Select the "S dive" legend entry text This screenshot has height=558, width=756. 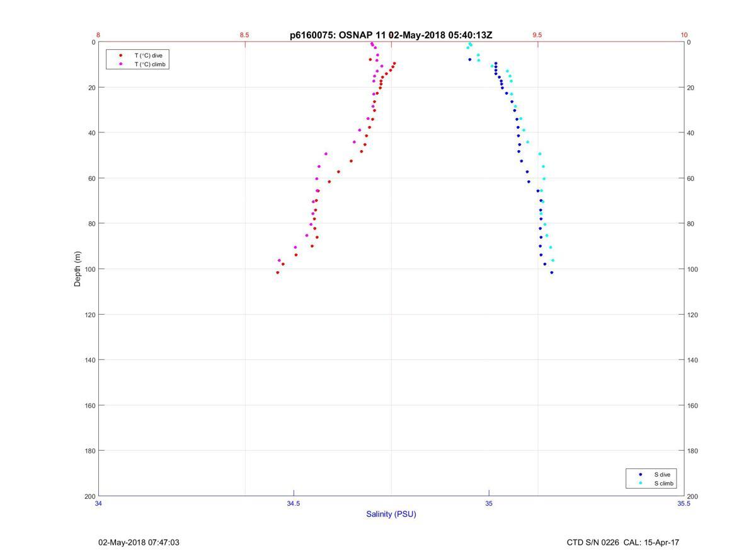tap(661, 474)
